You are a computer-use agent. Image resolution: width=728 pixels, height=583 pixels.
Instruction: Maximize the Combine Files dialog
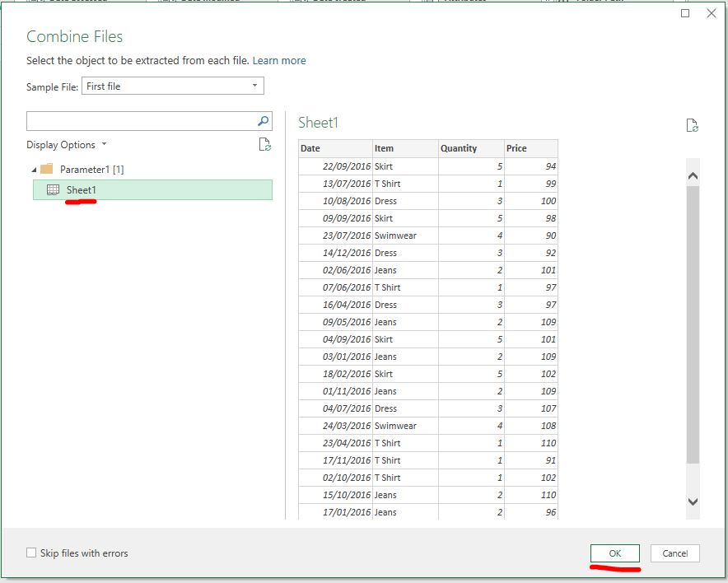685,14
